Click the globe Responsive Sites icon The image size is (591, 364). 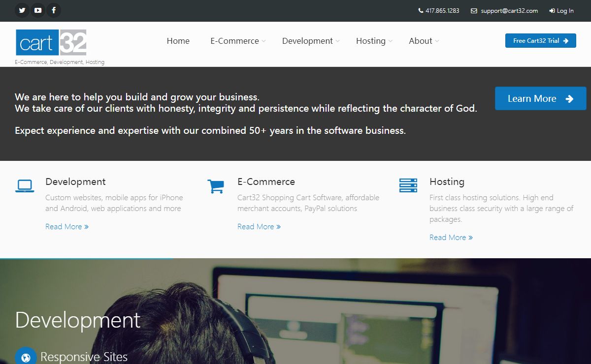(x=26, y=357)
